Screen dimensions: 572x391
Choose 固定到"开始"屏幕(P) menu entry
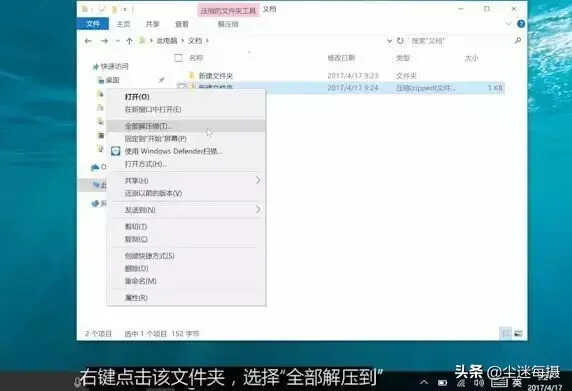156,139
